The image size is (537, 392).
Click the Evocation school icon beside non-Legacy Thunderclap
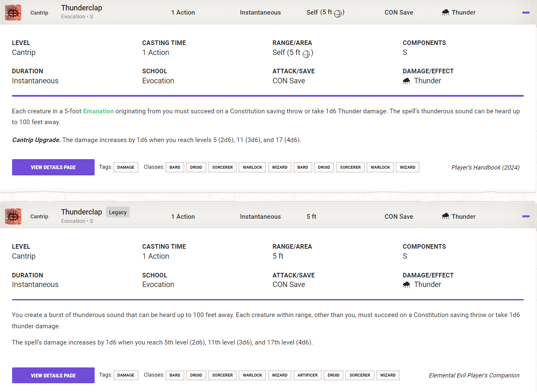tap(13, 12)
